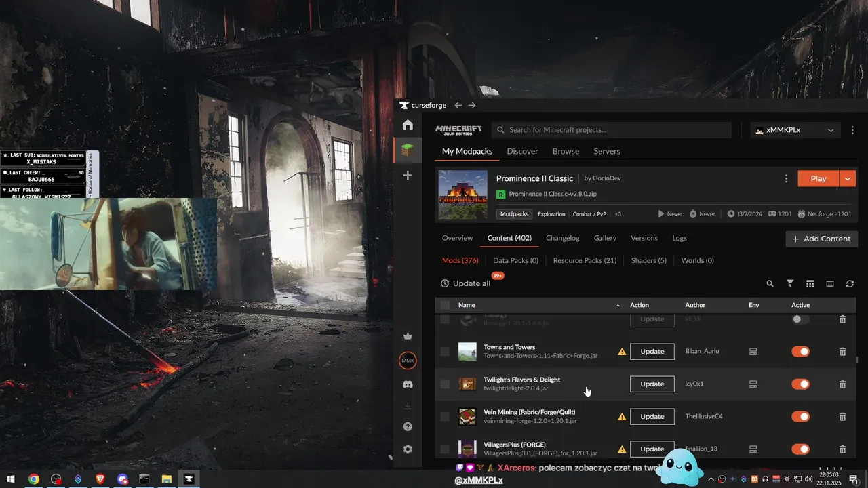Expand the arrow next to Play button
This screenshot has width=868, height=488.
click(848, 179)
